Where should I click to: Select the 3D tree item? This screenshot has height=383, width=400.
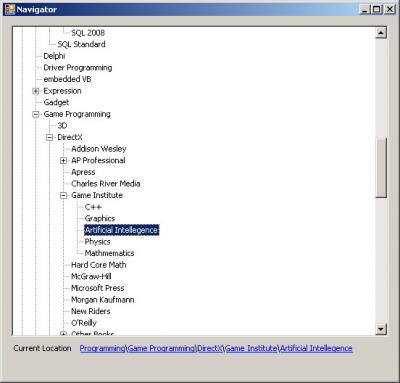point(62,126)
